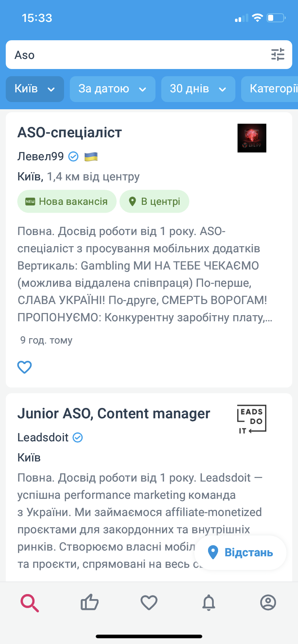Tap the Левел99 company logo thumbnail

(x=252, y=138)
